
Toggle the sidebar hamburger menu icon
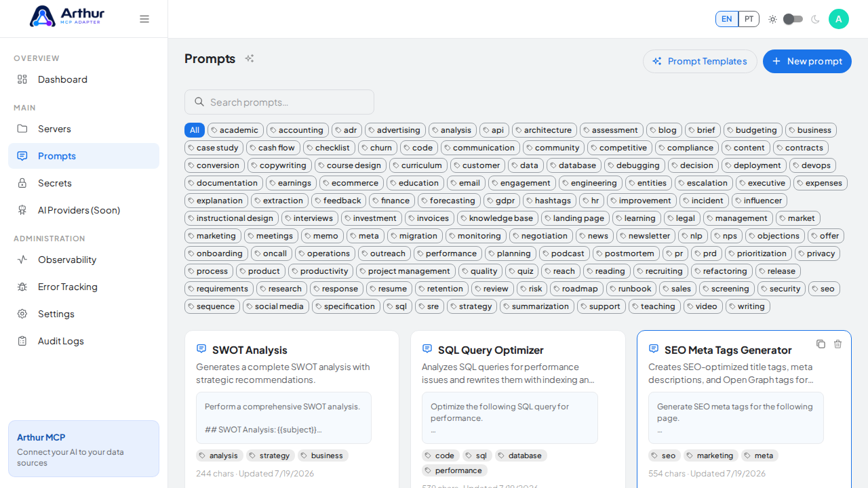click(144, 19)
